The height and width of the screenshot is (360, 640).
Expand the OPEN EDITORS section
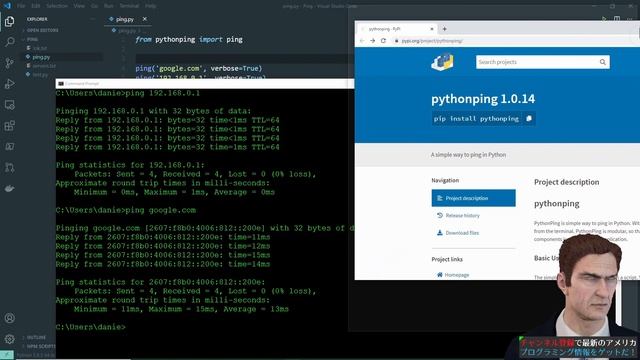coord(42,31)
